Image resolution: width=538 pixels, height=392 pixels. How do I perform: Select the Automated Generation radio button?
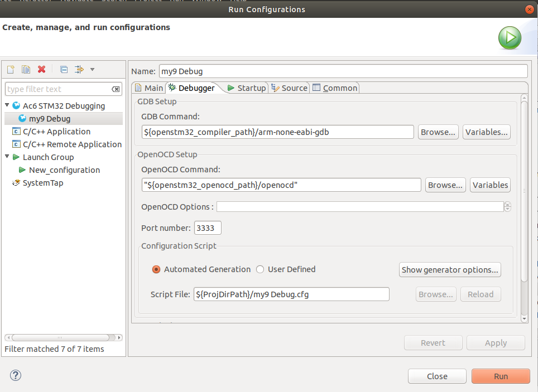click(x=157, y=269)
